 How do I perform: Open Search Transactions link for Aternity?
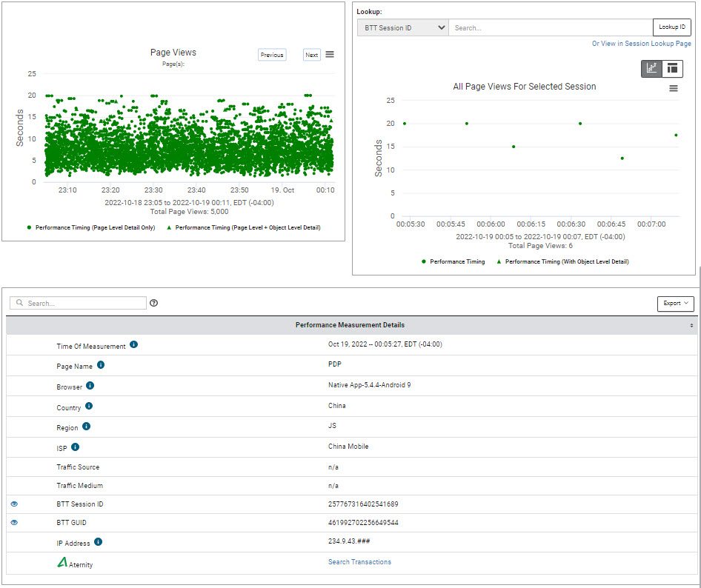(359, 561)
